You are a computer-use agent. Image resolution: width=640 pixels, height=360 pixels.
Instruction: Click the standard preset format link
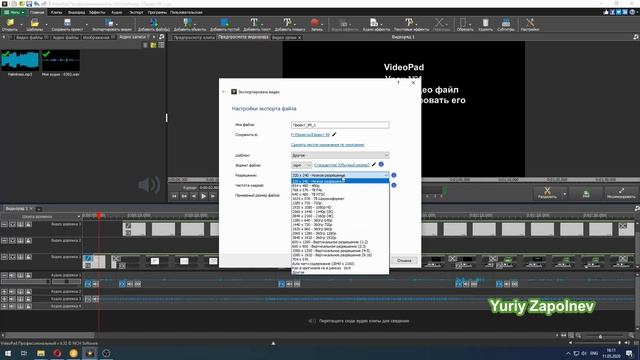click(x=342, y=165)
